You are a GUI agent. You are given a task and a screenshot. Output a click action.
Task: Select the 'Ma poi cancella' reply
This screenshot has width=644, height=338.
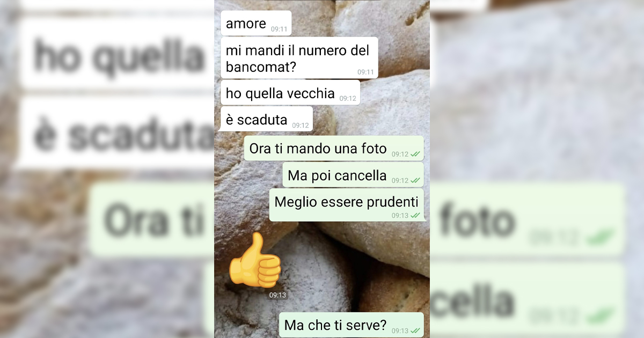point(353,175)
